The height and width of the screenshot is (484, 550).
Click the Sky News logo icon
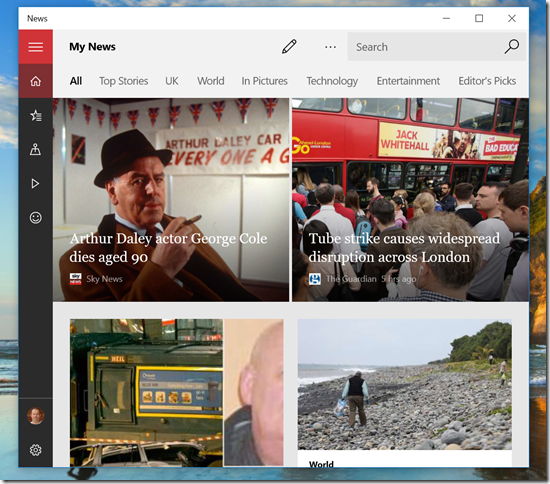(75, 279)
